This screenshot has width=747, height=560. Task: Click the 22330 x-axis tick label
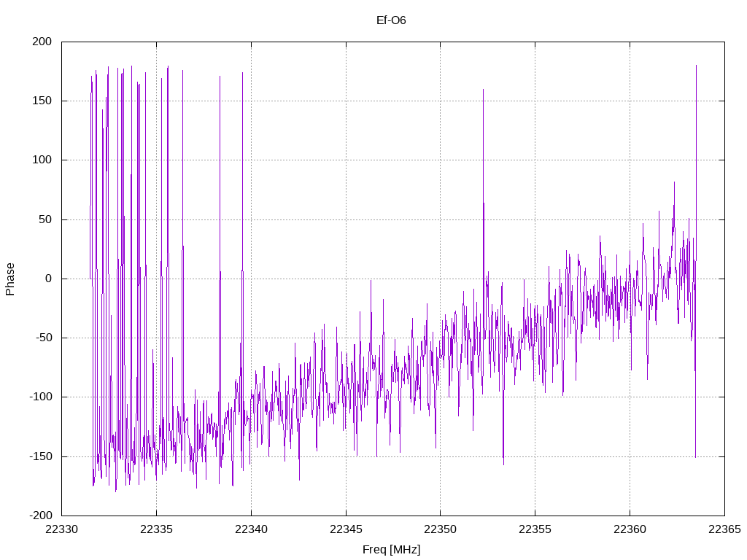pos(61,529)
